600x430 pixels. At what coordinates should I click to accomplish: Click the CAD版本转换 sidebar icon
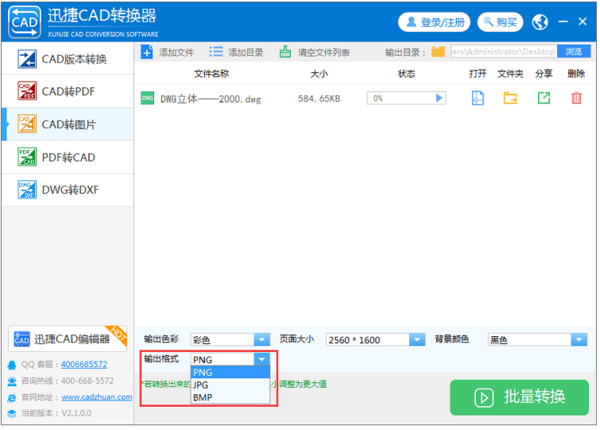pos(27,59)
